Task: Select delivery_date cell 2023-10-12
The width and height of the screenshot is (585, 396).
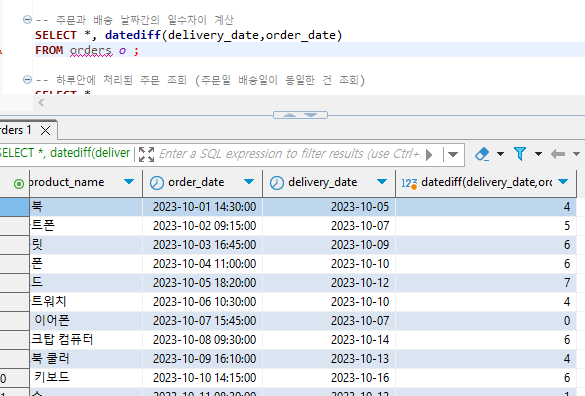Action: pyautogui.click(x=329, y=283)
